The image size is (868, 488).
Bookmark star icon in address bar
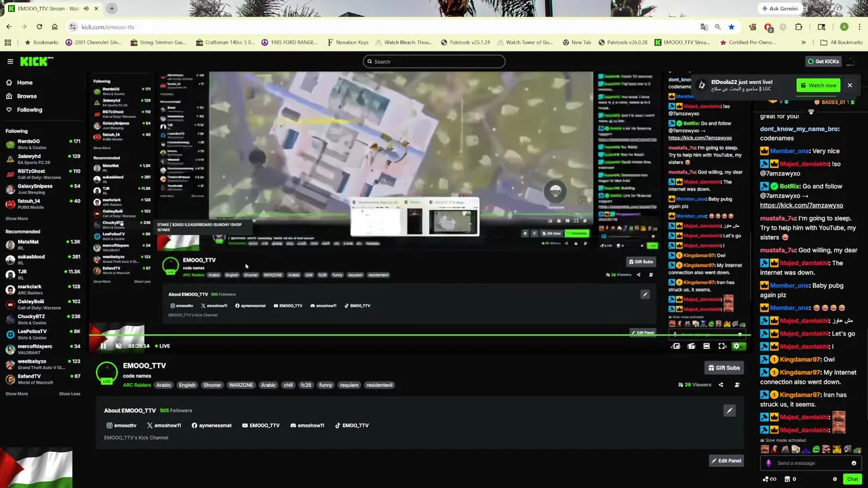tap(731, 27)
